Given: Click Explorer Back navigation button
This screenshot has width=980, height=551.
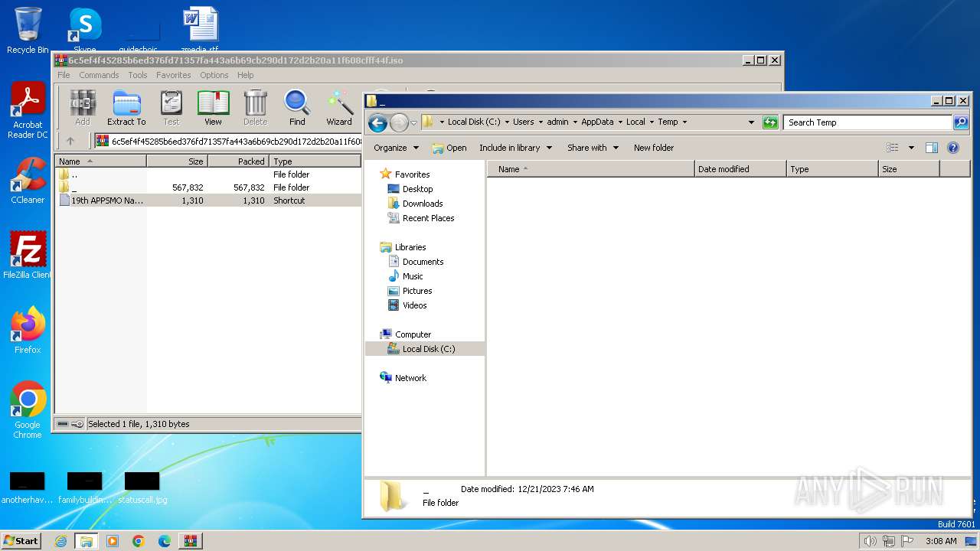Looking at the screenshot, I should [377, 122].
